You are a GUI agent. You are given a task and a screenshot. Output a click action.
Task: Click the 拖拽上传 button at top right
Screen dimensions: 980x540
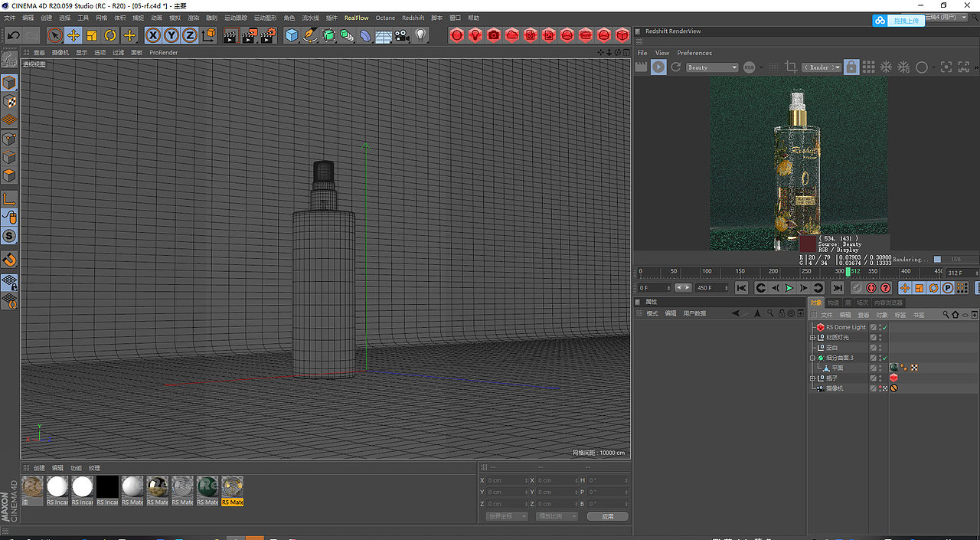[905, 20]
